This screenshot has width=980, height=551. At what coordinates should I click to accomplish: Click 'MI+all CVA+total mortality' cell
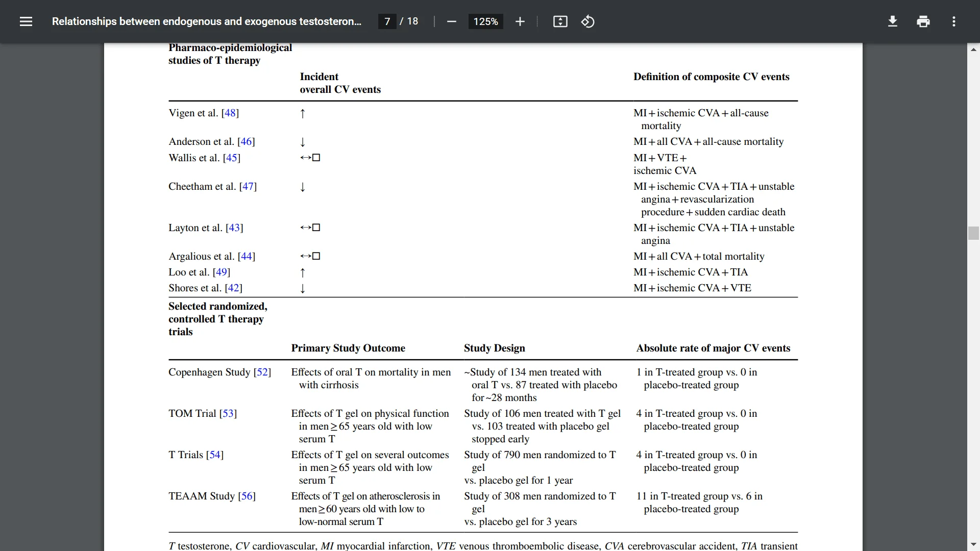point(699,256)
